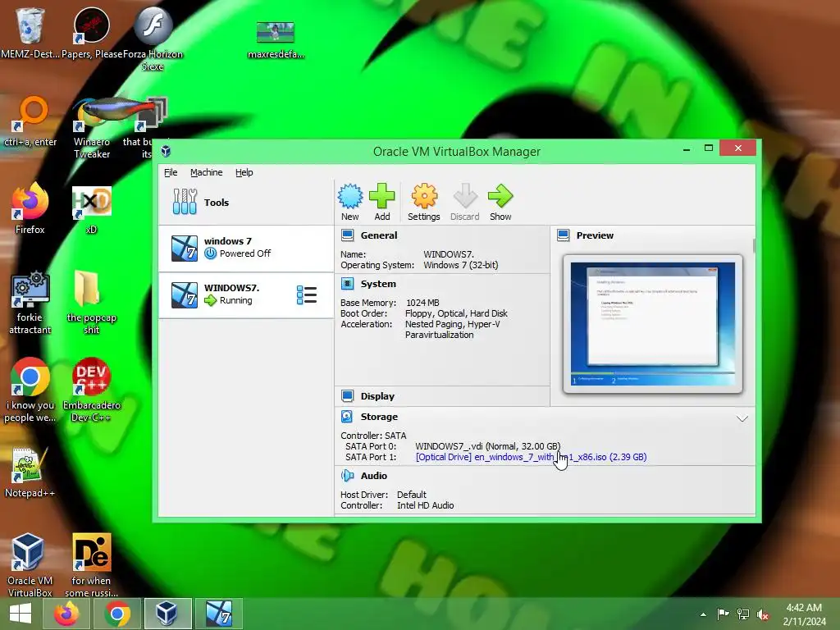Click the General section icon
The width and height of the screenshot is (840, 630).
tap(348, 235)
